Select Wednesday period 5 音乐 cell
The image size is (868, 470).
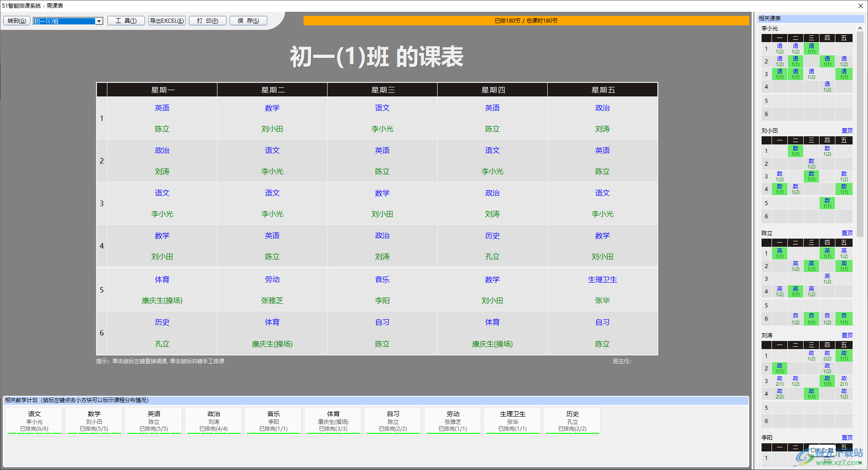pos(382,290)
